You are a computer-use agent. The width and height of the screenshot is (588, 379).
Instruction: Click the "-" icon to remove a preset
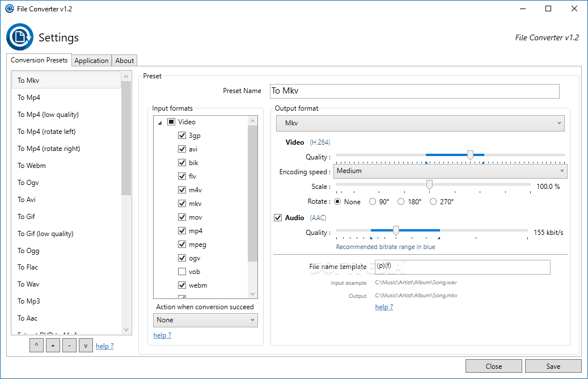click(x=69, y=345)
